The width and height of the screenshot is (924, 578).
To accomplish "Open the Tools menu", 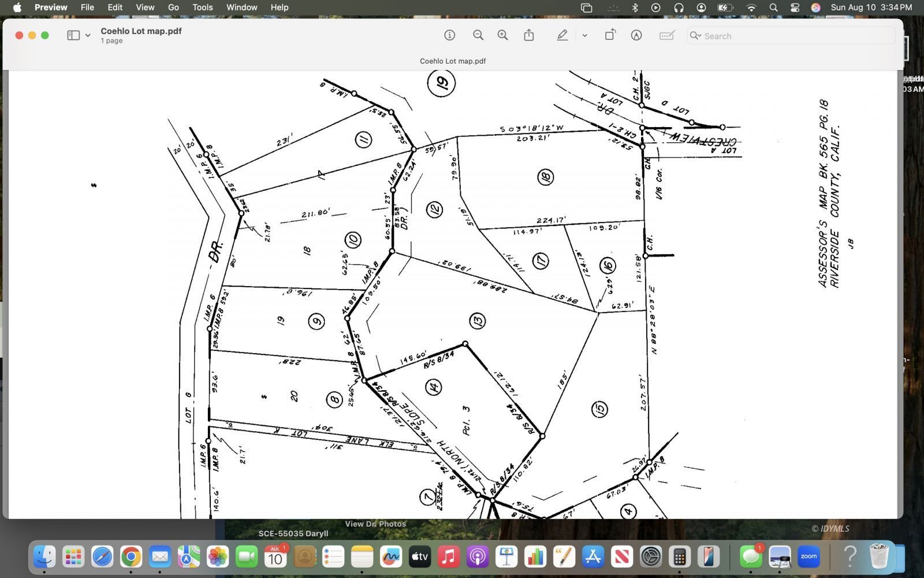I will pyautogui.click(x=202, y=8).
